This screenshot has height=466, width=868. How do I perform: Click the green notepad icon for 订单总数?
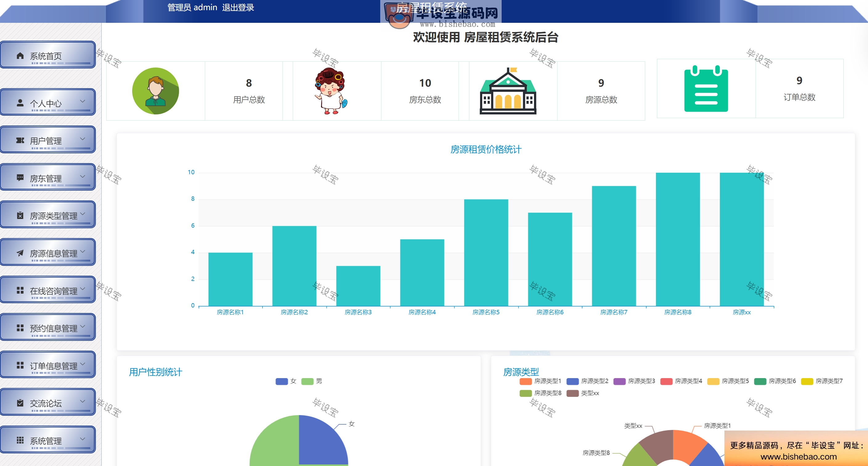(x=706, y=88)
